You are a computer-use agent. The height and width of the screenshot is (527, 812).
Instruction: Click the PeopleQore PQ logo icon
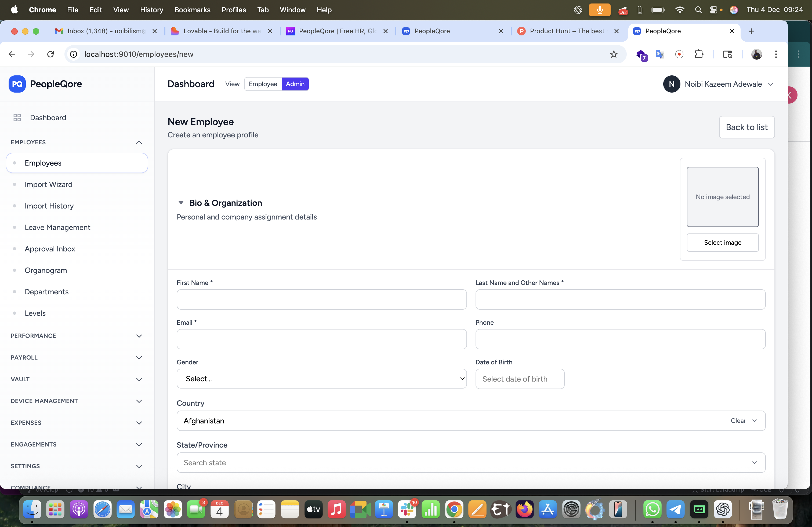click(x=17, y=84)
